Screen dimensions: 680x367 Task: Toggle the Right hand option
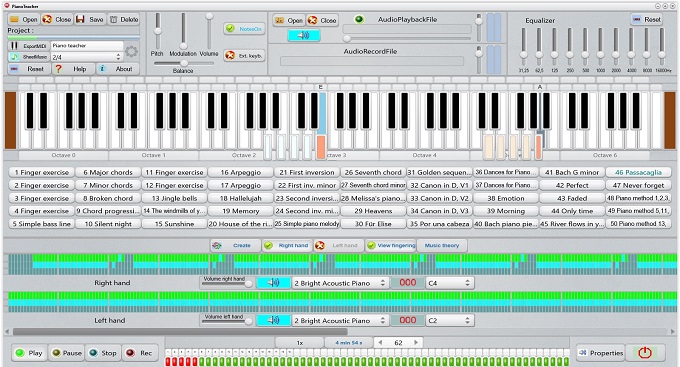click(287, 246)
